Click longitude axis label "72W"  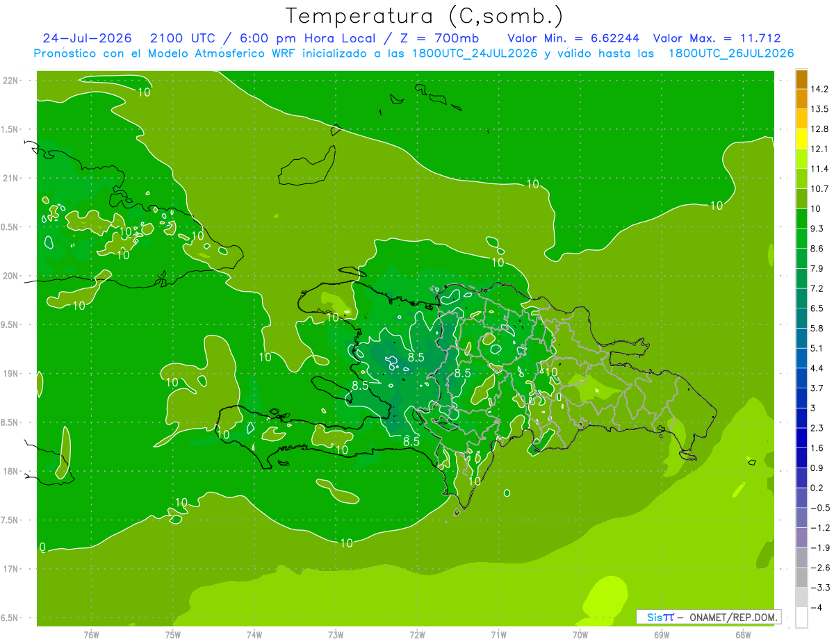pos(417,634)
